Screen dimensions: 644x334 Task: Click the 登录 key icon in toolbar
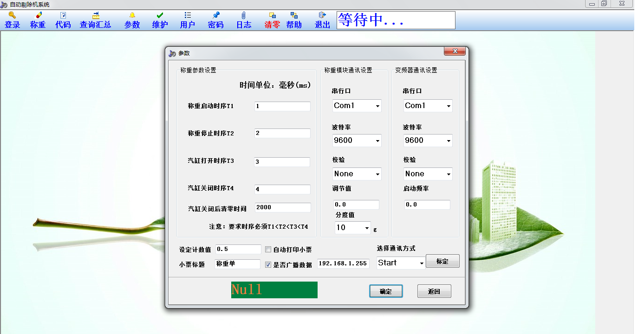(x=13, y=15)
